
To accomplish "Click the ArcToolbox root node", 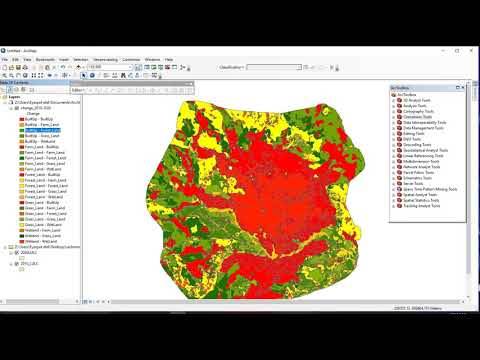I will (404, 95).
